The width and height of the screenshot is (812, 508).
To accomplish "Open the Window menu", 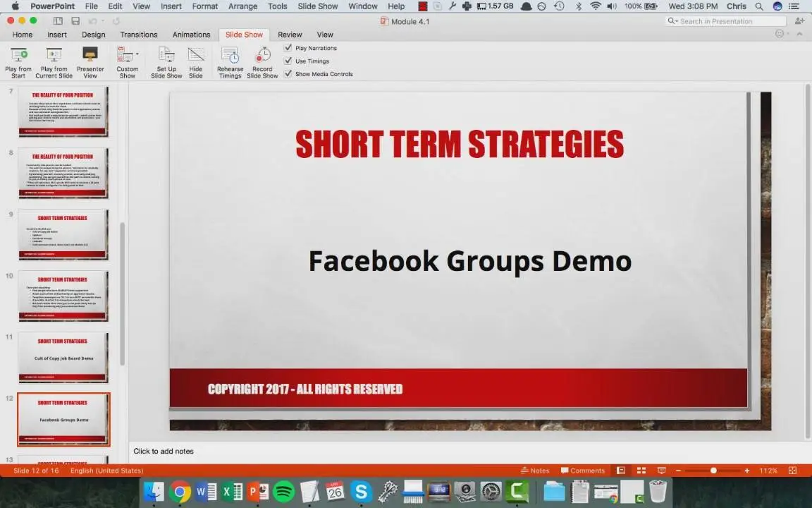I will click(362, 6).
